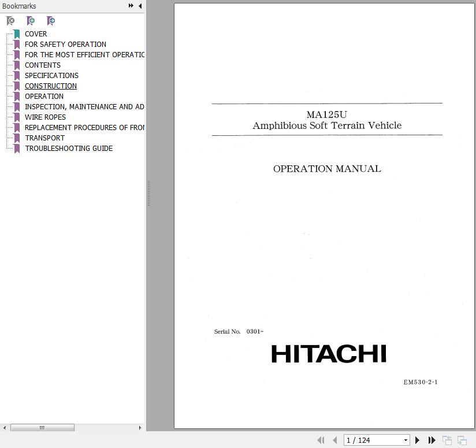Open the FOR SAFETY OPERATION bookmark
This screenshot has width=476, height=448.
[66, 45]
